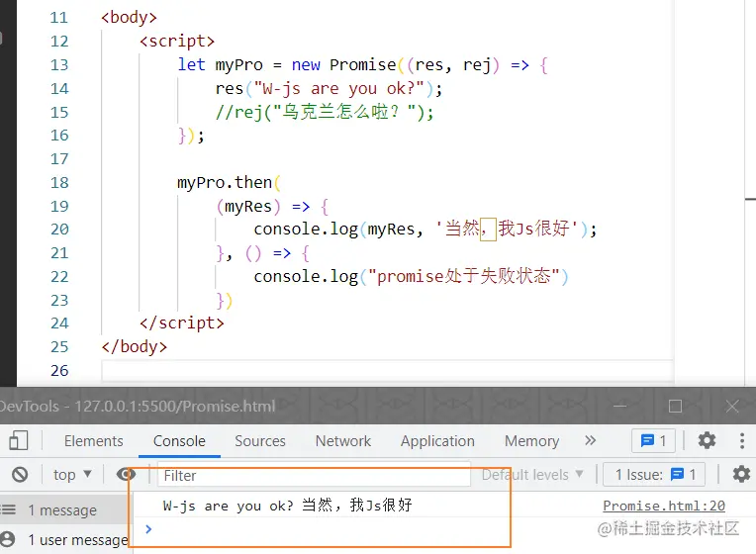Image resolution: width=756 pixels, height=554 pixels.
Task: Open the DevTools three-dot customize menu
Action: coord(742,440)
